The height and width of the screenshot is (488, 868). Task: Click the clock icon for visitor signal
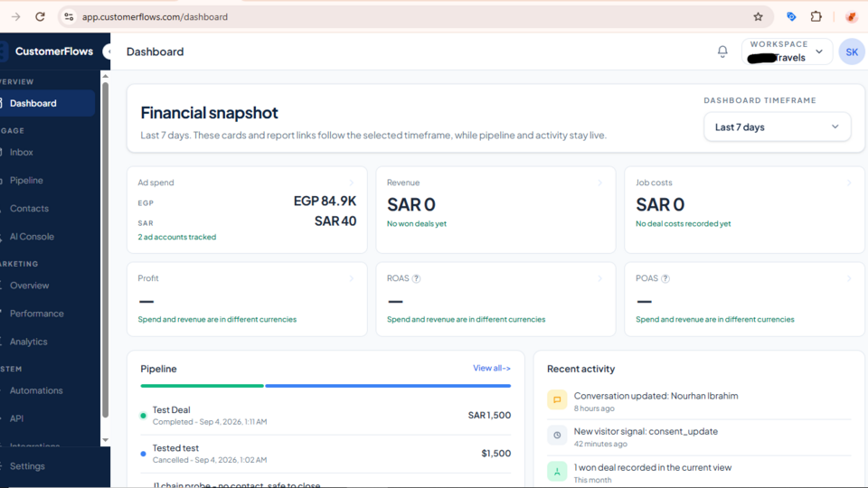pos(557,436)
